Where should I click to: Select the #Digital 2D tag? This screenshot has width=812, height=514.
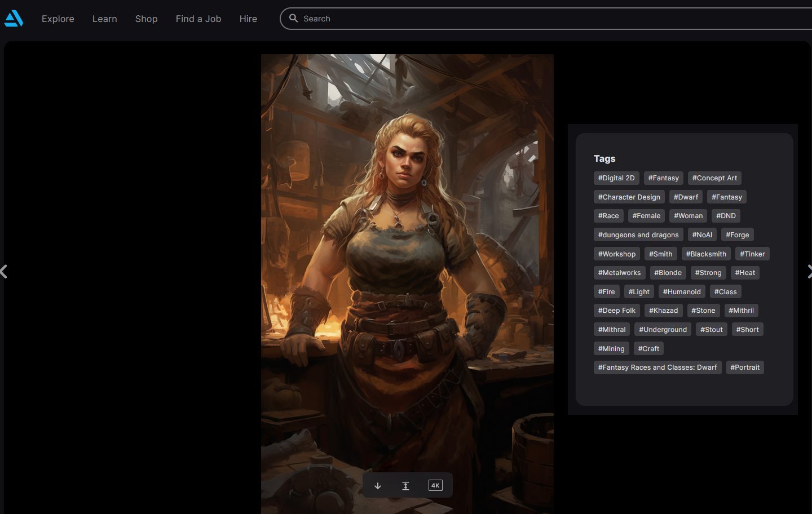click(x=616, y=178)
